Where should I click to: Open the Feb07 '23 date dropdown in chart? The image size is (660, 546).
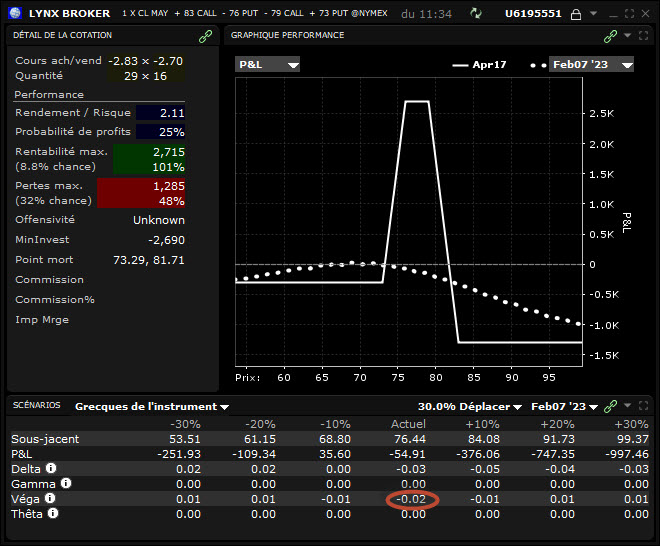[591, 64]
